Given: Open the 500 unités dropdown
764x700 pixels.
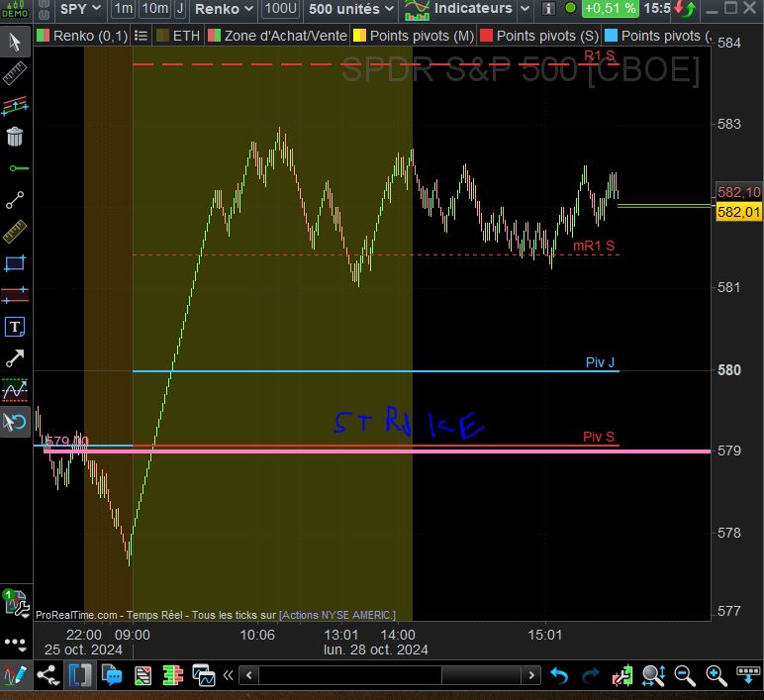Looking at the screenshot, I should [x=350, y=9].
